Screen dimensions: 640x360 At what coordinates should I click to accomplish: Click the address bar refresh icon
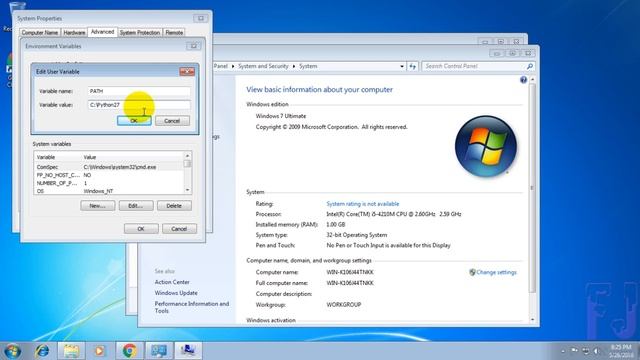click(x=412, y=66)
